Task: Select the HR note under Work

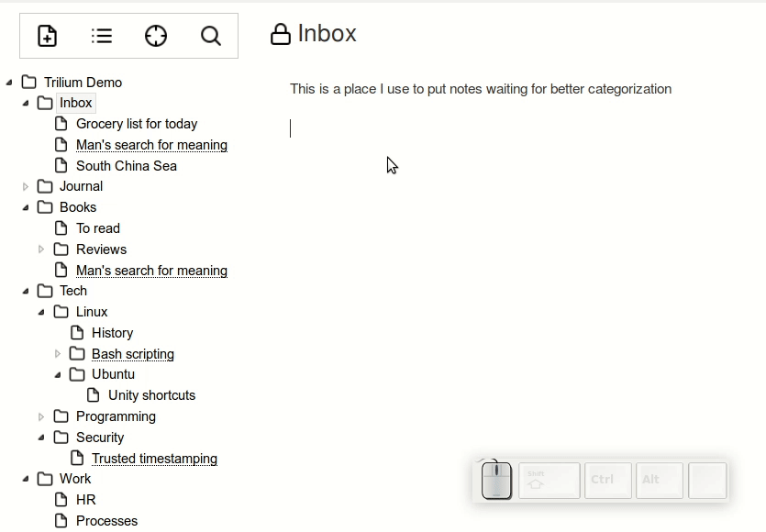Action: (x=85, y=500)
